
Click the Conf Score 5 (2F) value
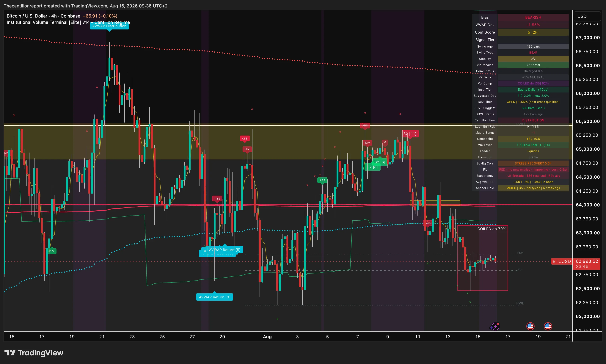coord(533,32)
